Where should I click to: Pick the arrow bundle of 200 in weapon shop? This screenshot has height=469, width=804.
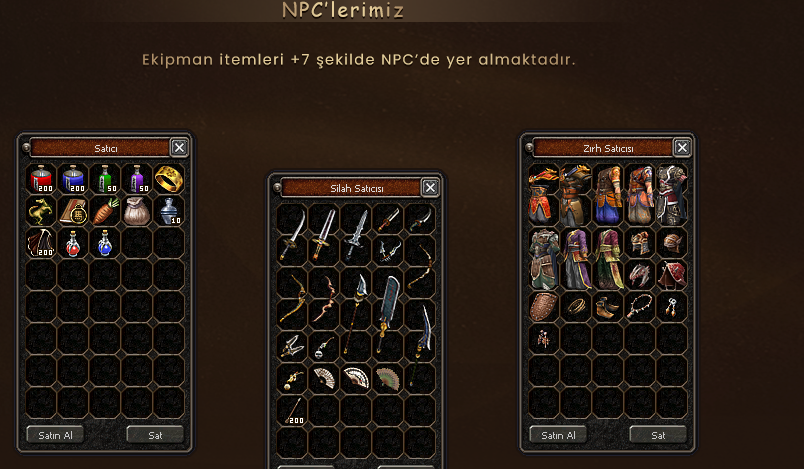(x=292, y=411)
